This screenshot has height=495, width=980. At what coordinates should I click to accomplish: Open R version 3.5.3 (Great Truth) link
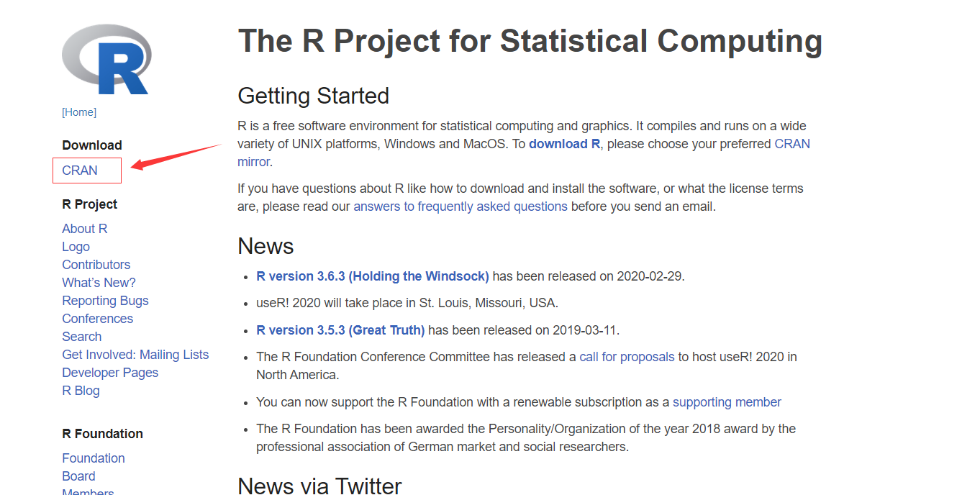click(x=340, y=330)
